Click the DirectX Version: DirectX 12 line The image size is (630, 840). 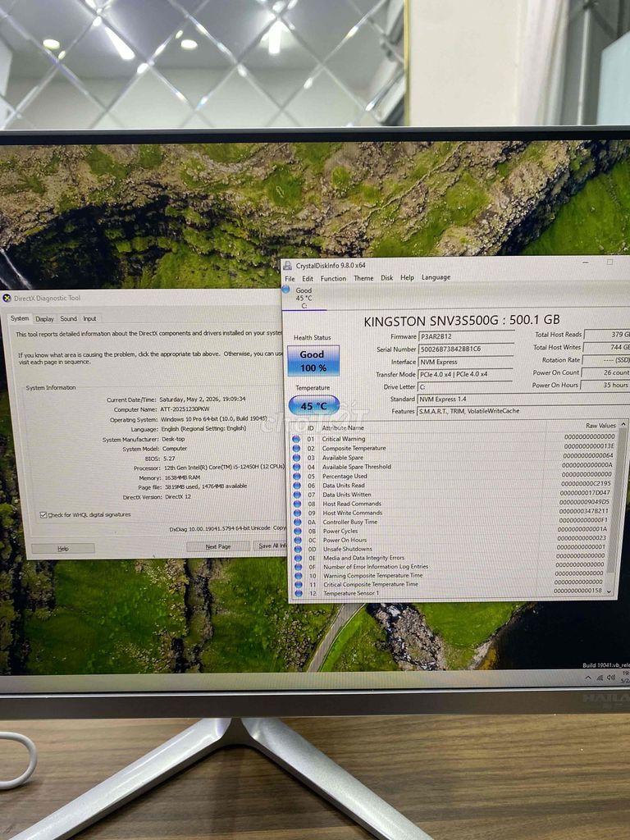(x=157, y=496)
